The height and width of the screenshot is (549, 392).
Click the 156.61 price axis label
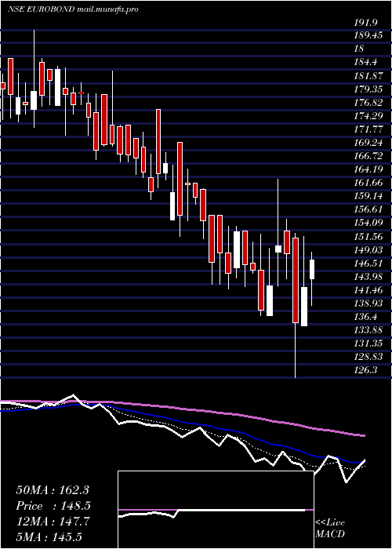pos(368,209)
